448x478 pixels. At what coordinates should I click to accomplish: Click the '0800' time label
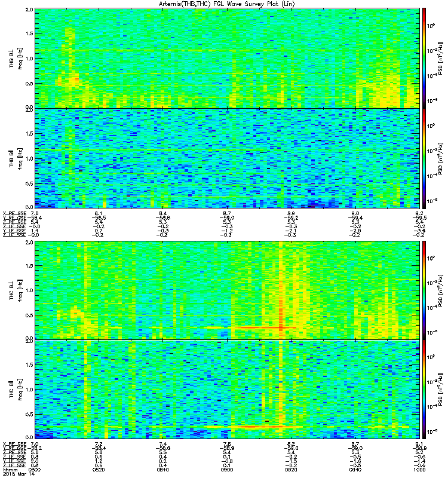coord(34,470)
